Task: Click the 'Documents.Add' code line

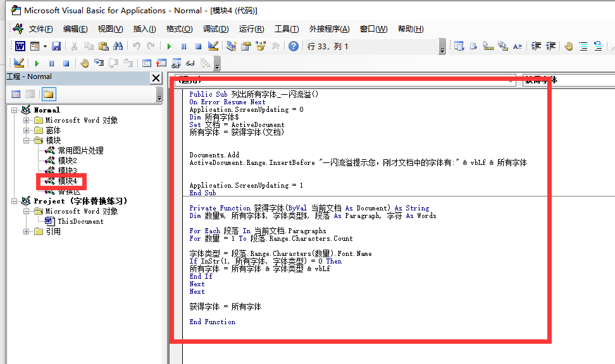Action: click(214, 155)
